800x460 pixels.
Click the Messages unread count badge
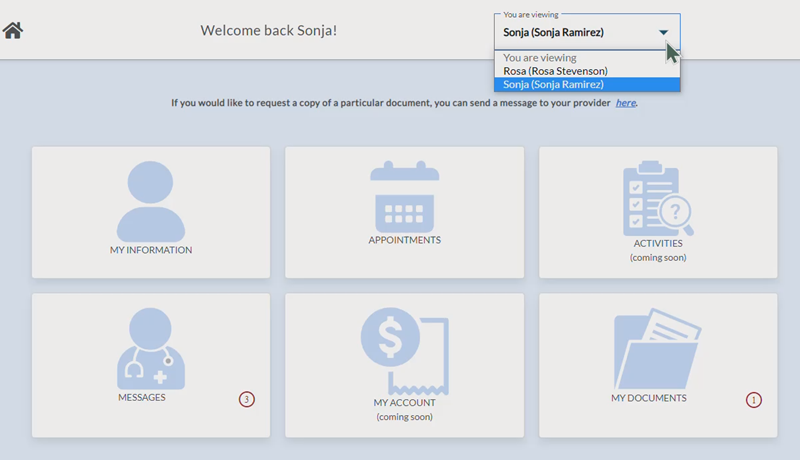pyautogui.click(x=247, y=400)
